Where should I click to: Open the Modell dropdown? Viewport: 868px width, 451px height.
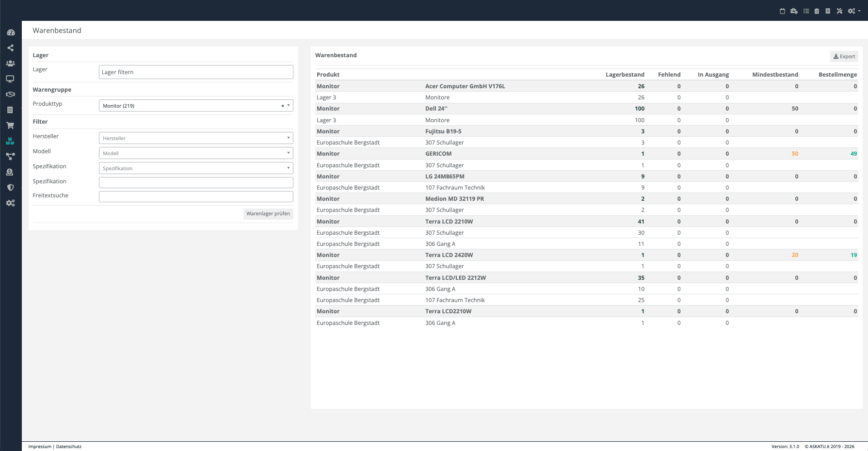[196, 153]
